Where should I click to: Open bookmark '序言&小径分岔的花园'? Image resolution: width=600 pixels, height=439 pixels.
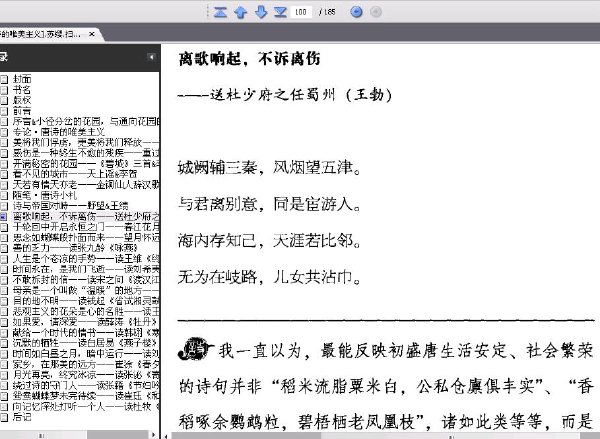point(86,122)
